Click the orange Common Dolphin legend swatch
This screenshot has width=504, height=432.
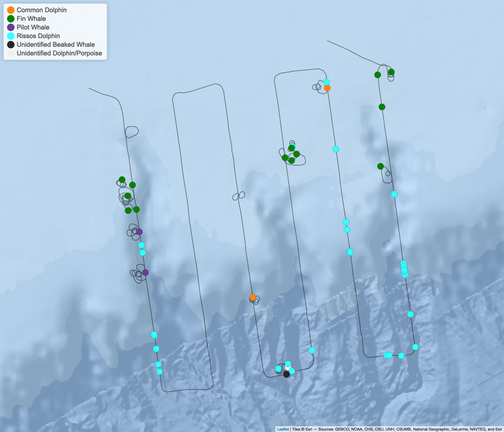tap(11, 10)
